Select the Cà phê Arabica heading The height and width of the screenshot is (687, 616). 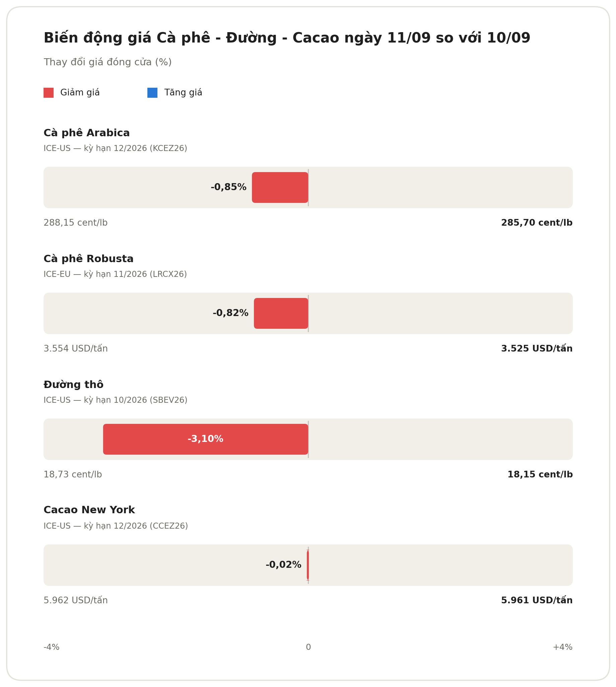coord(87,133)
